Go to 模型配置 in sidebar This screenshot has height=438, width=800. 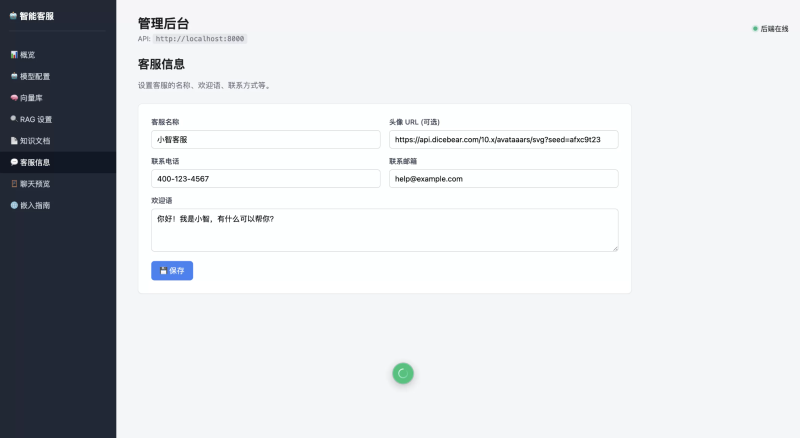[x=58, y=76]
